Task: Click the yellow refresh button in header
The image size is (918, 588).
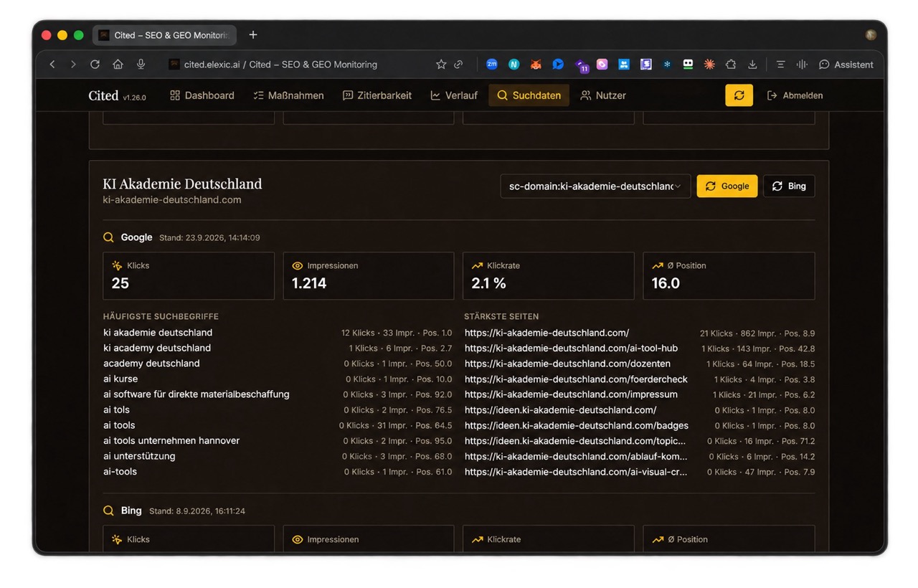Action: pyautogui.click(x=739, y=95)
